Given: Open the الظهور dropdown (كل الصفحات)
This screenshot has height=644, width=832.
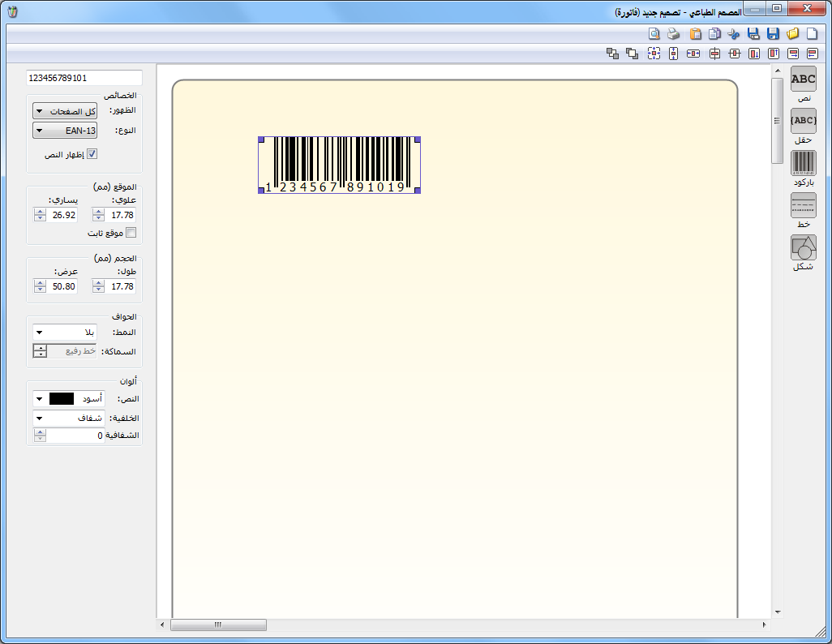Looking at the screenshot, I should coord(65,111).
